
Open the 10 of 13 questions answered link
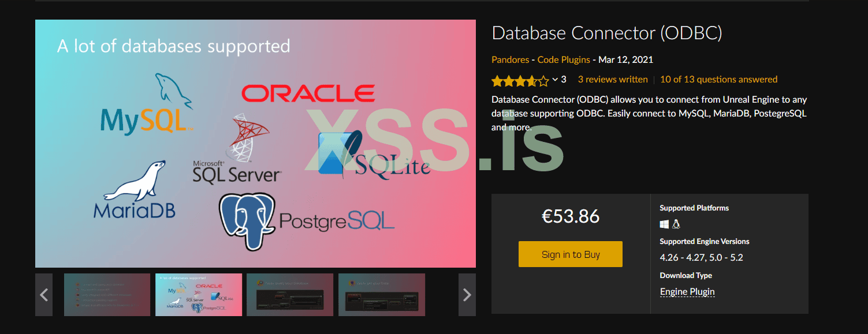(x=718, y=80)
